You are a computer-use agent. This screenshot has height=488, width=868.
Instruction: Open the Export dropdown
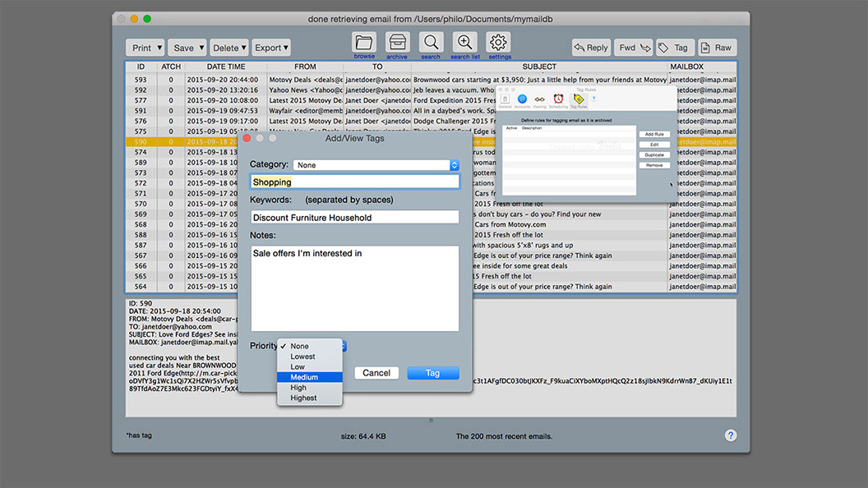coord(271,48)
